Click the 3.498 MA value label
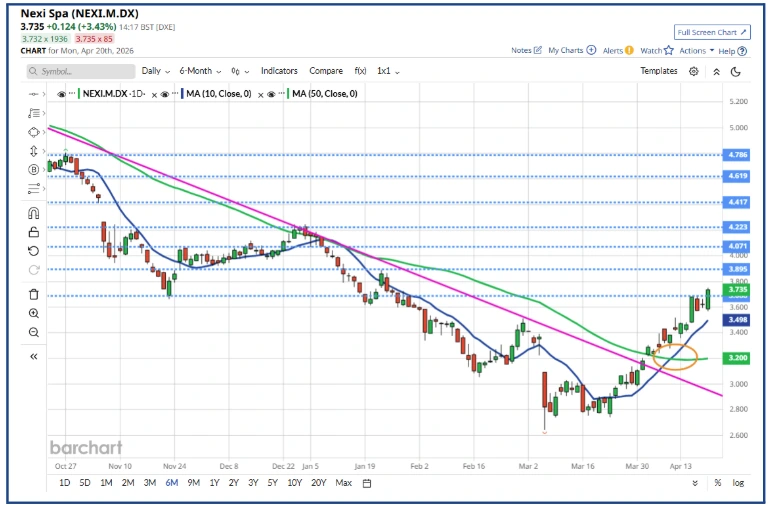The width and height of the screenshot is (768, 505). point(737,320)
